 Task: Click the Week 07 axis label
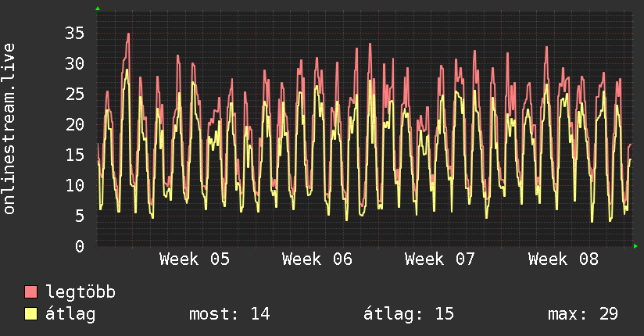pyautogui.click(x=440, y=259)
